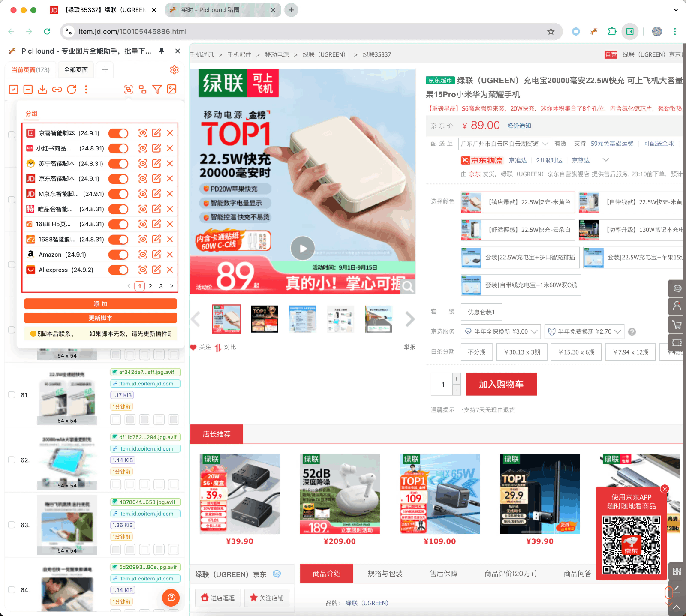Viewport: 686px width, 616px height.
Task: Check the checkbox for image 61
Action: [12, 395]
